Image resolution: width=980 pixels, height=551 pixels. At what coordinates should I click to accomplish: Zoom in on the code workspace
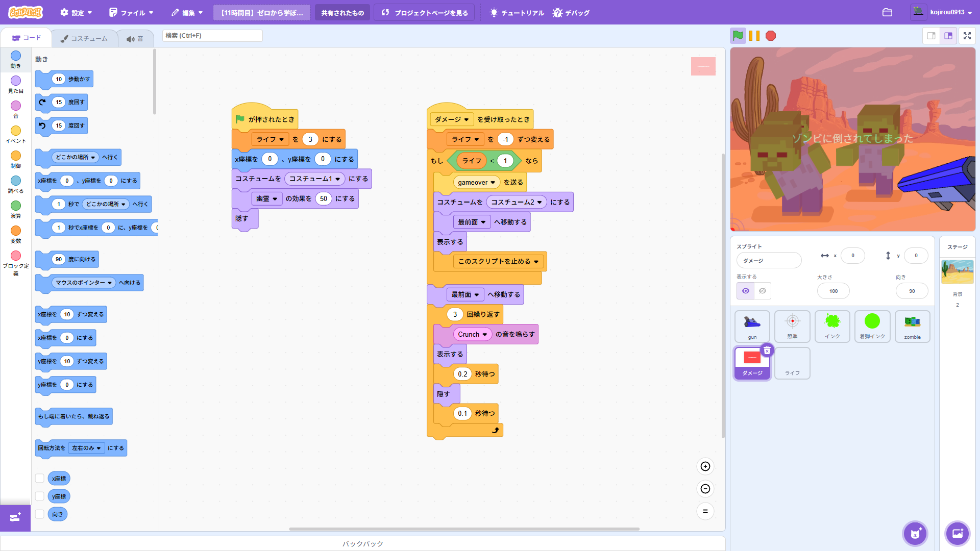705,466
